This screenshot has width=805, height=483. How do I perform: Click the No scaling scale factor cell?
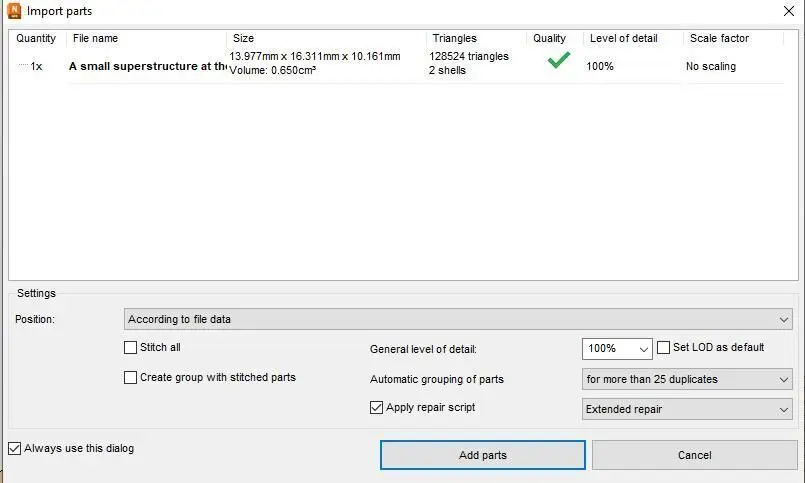click(x=710, y=66)
